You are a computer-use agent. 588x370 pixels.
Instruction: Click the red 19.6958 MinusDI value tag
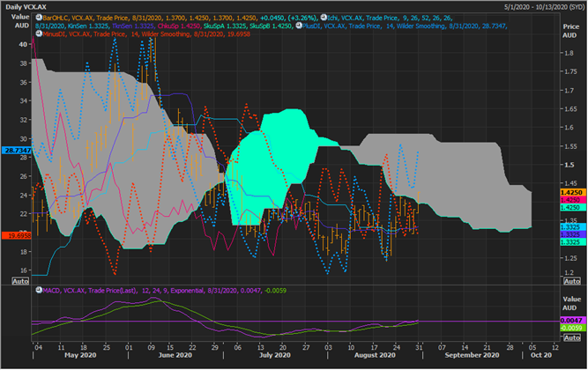click(17, 236)
